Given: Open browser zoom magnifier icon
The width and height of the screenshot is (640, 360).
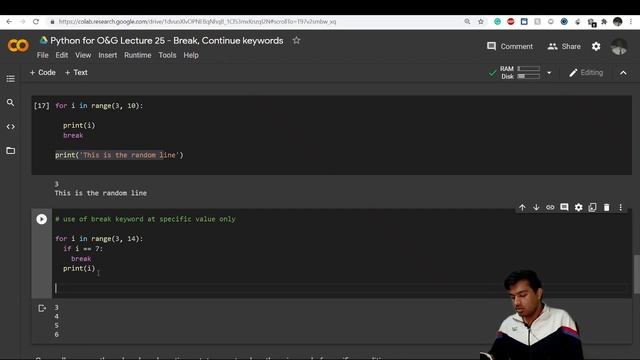Looking at the screenshot, I should [x=467, y=22].
